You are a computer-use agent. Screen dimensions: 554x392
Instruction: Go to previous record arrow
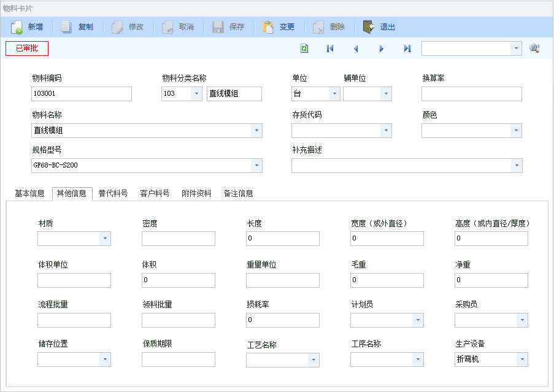(x=356, y=48)
